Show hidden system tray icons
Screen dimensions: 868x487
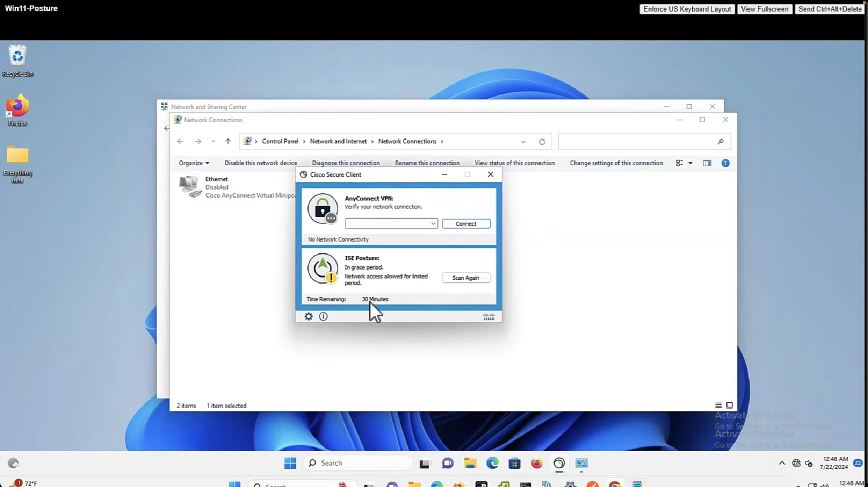(782, 463)
